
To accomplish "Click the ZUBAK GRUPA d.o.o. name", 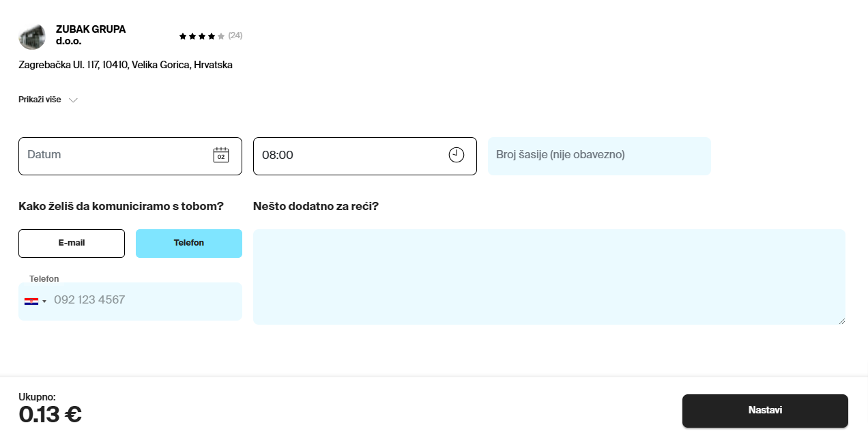I will coord(91,35).
